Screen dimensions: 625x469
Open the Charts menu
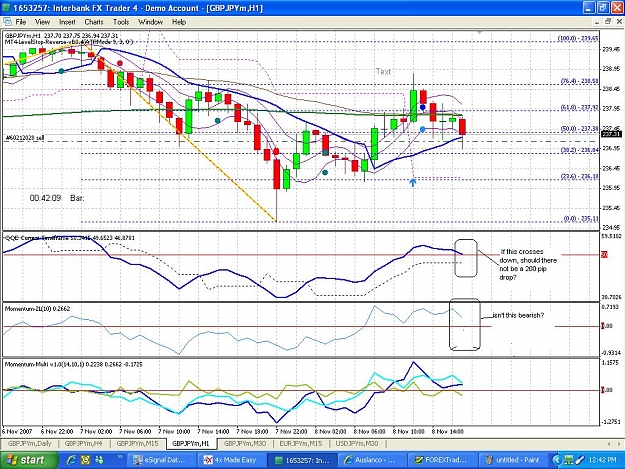pos(94,22)
